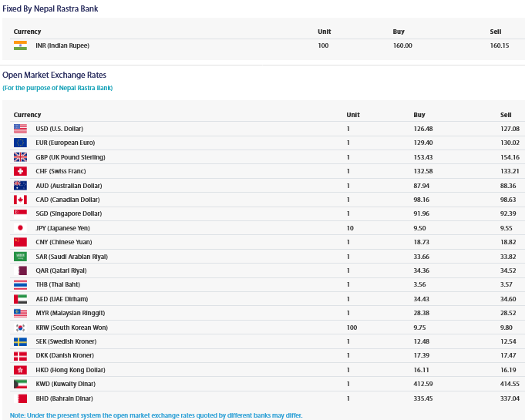This screenshot has height=420, width=525.
Task: Click the Open Market Currency column header
Action: click(x=27, y=115)
